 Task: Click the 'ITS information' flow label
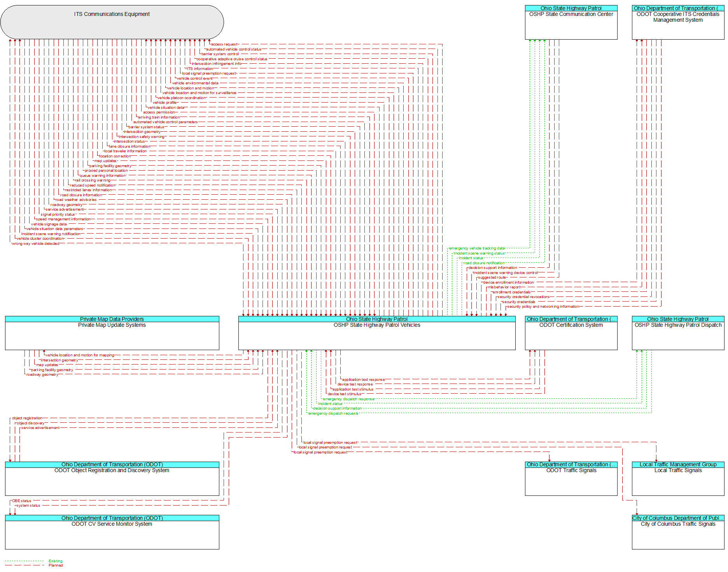[200, 69]
